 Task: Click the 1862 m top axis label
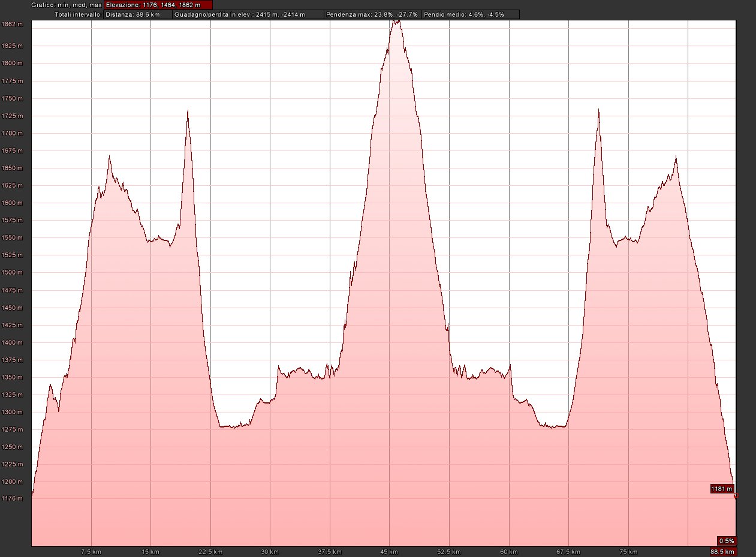coord(13,25)
